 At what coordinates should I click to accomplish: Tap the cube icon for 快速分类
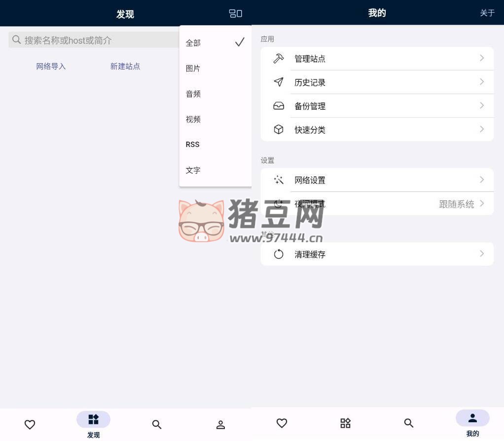(279, 130)
